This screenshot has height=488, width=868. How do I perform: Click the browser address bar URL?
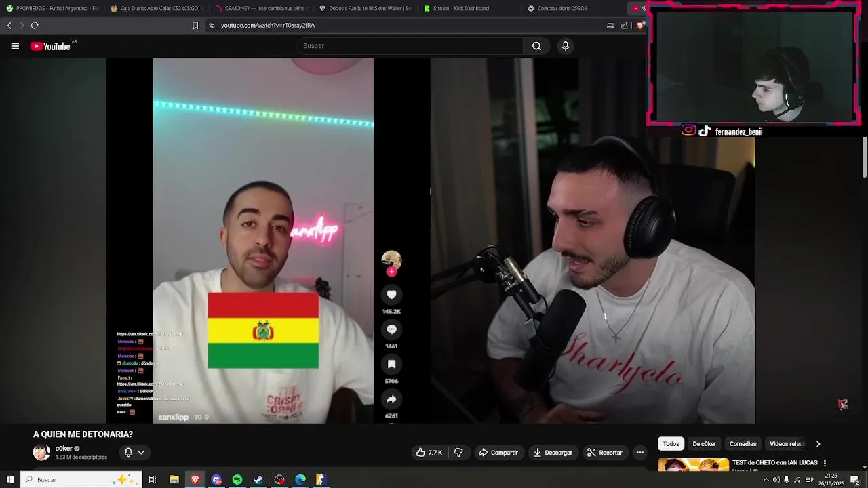(268, 26)
